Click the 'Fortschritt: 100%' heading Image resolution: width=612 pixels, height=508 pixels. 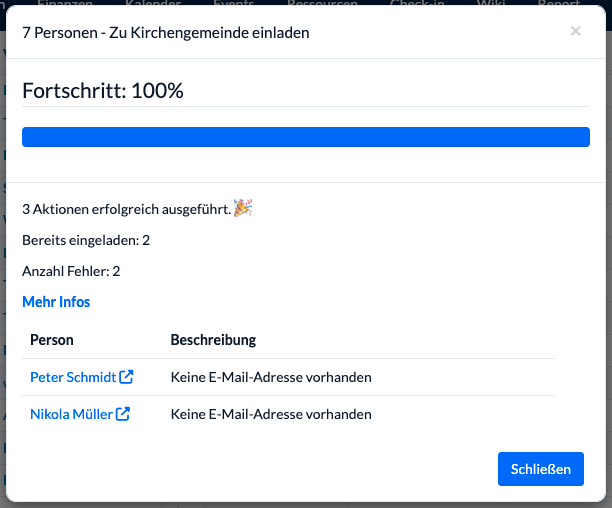click(x=103, y=90)
